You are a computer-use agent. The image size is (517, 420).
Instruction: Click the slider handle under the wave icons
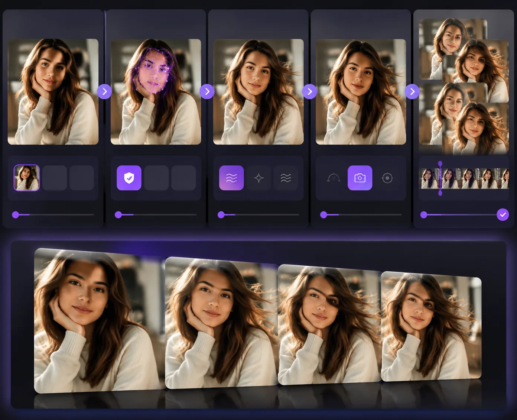pyautogui.click(x=221, y=214)
